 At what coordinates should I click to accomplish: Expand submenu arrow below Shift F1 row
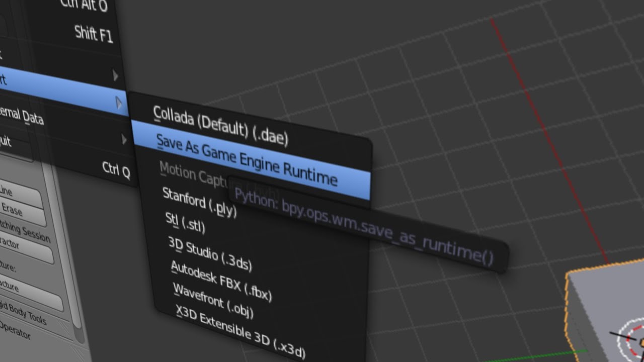click(x=115, y=76)
